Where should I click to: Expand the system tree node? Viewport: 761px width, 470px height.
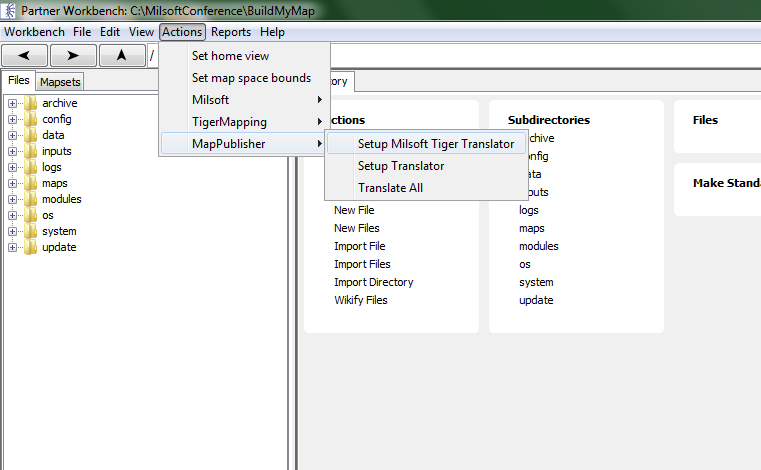tap(12, 232)
